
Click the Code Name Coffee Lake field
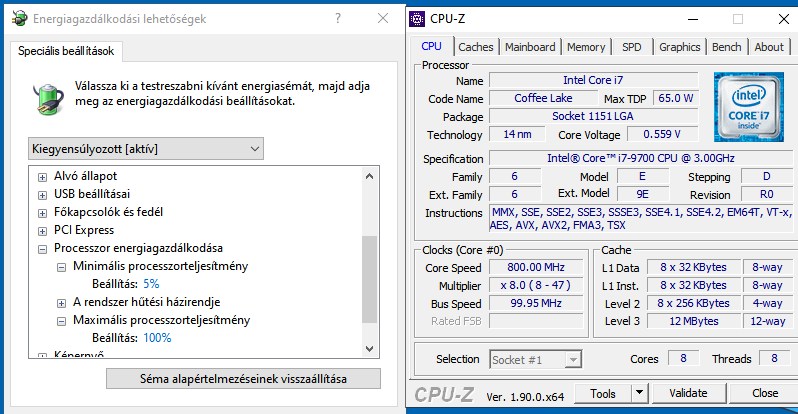(x=543, y=98)
